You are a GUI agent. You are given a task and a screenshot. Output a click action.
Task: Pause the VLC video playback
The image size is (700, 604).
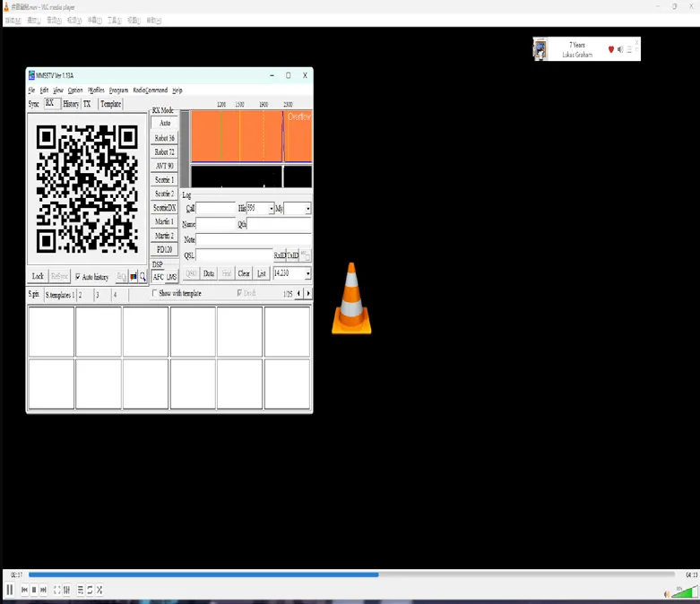(10, 590)
